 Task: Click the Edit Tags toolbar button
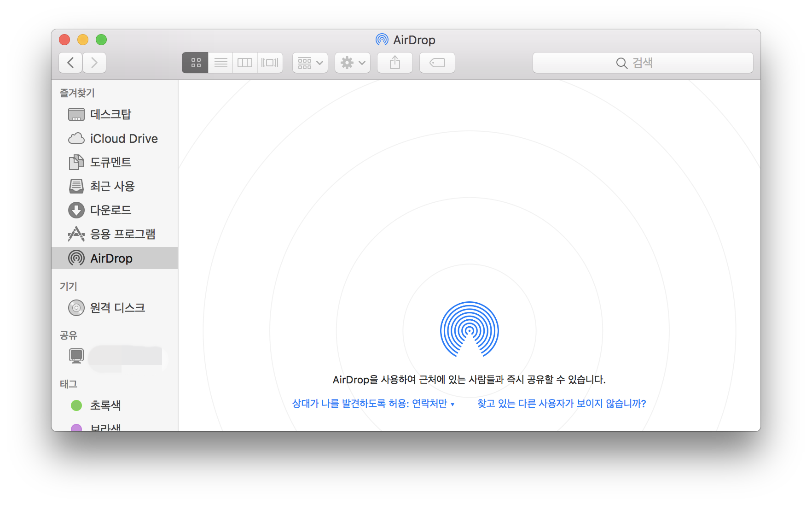click(x=437, y=63)
